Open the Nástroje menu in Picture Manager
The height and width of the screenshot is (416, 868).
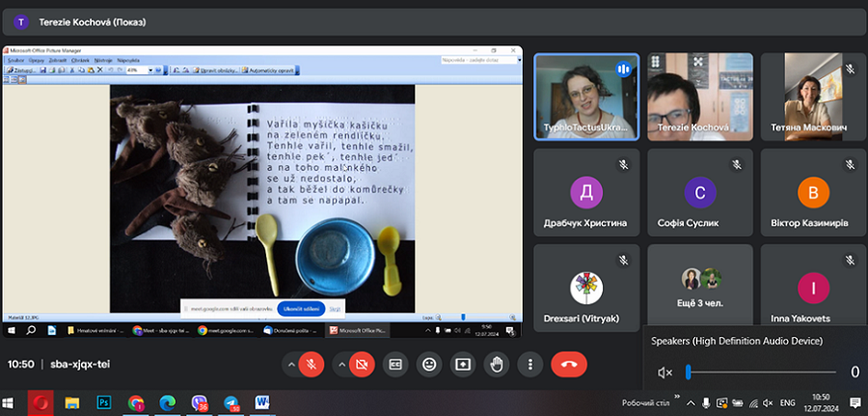coord(103,60)
